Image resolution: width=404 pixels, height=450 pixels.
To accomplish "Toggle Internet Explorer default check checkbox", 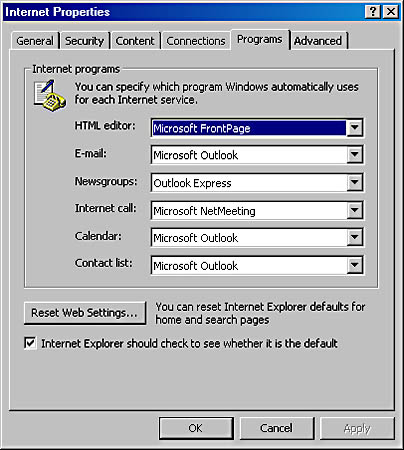I will click(30, 343).
